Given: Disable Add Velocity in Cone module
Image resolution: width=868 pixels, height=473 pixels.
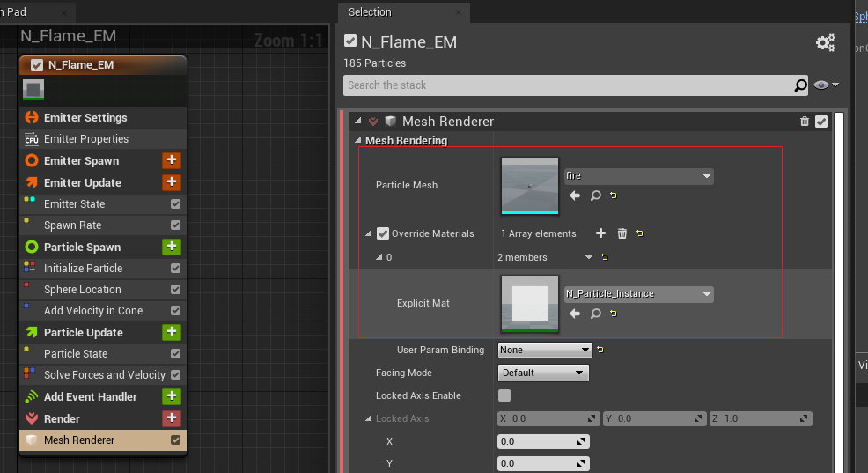Looking at the screenshot, I should (x=175, y=310).
